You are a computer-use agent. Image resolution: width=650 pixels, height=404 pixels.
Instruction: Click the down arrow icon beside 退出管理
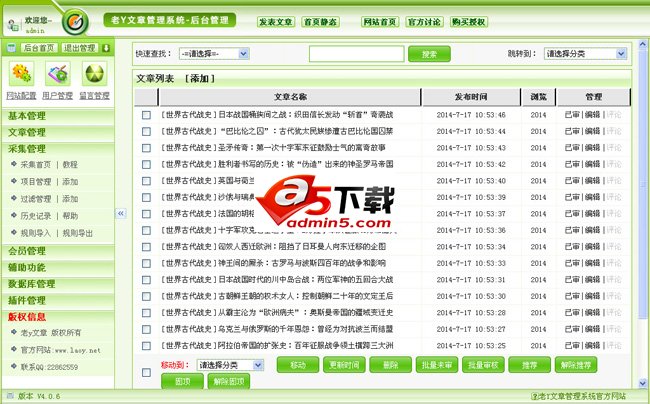coord(106,48)
